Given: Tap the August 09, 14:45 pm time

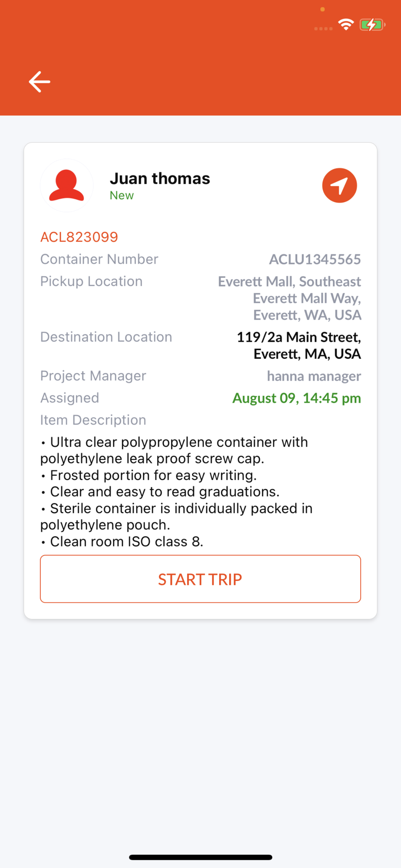Looking at the screenshot, I should (296, 398).
